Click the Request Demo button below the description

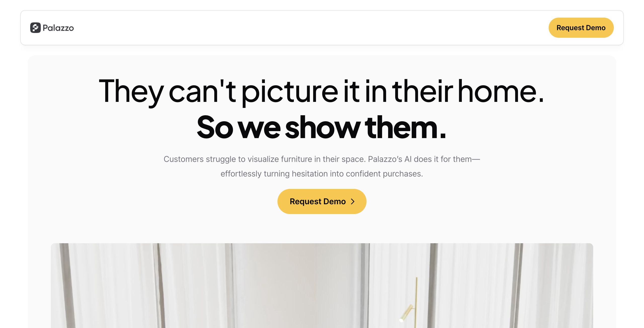coord(322,201)
